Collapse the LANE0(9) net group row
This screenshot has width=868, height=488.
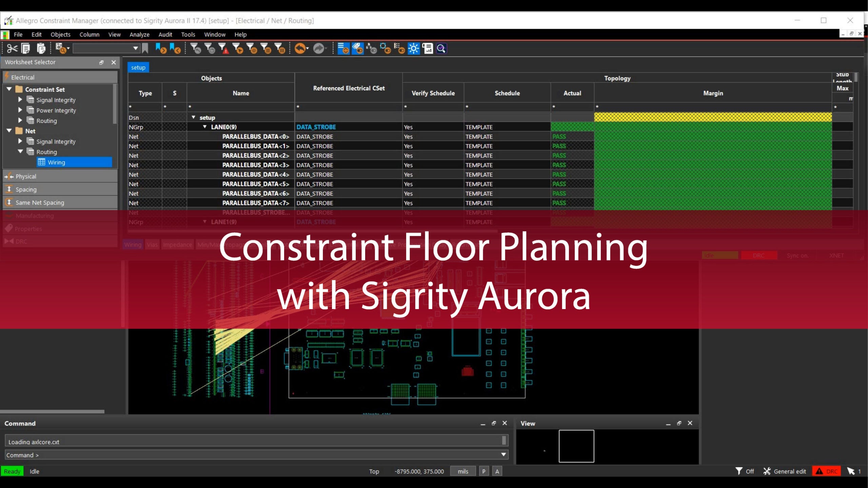click(x=205, y=127)
